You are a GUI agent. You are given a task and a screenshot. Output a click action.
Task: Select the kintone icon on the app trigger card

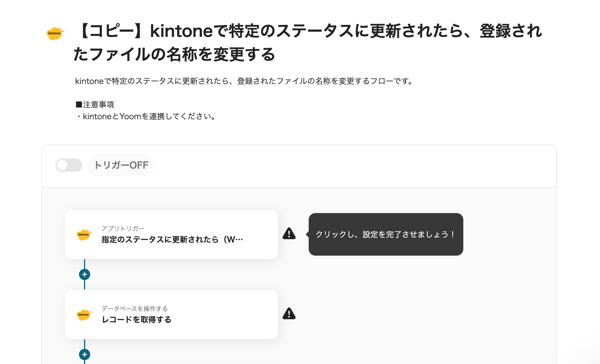point(84,234)
